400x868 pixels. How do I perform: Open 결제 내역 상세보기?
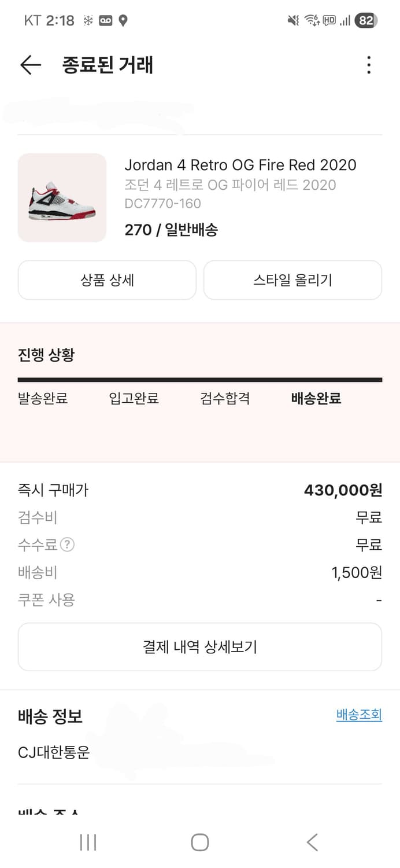tap(200, 647)
